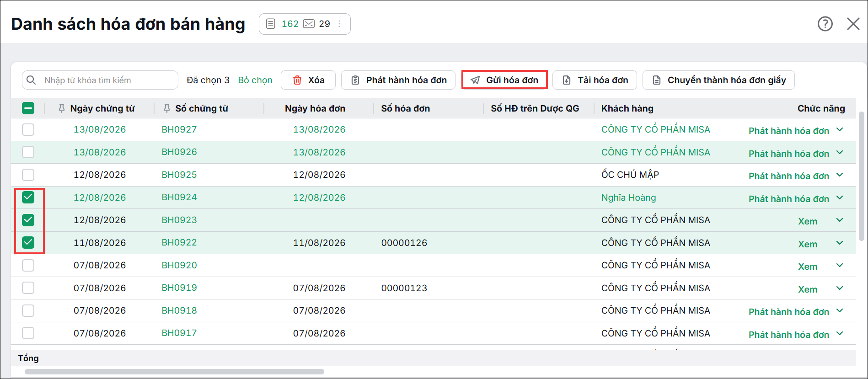Expand action dropdown for row BH0925
The width and height of the screenshot is (868, 379).
coord(840,175)
